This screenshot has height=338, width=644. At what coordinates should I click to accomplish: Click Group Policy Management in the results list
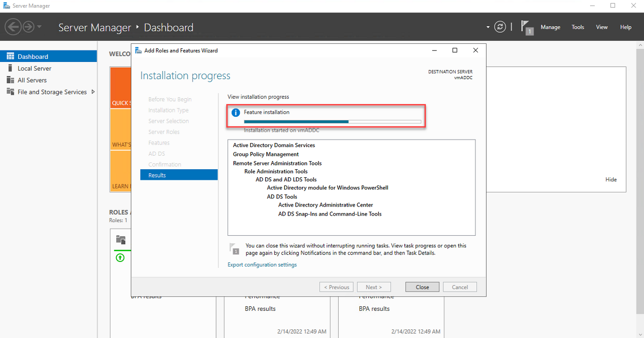266,154
